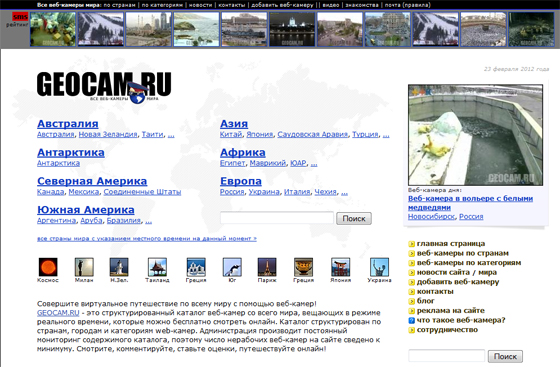Open the Африка heading link
This screenshot has width=560, height=367.
click(x=243, y=152)
